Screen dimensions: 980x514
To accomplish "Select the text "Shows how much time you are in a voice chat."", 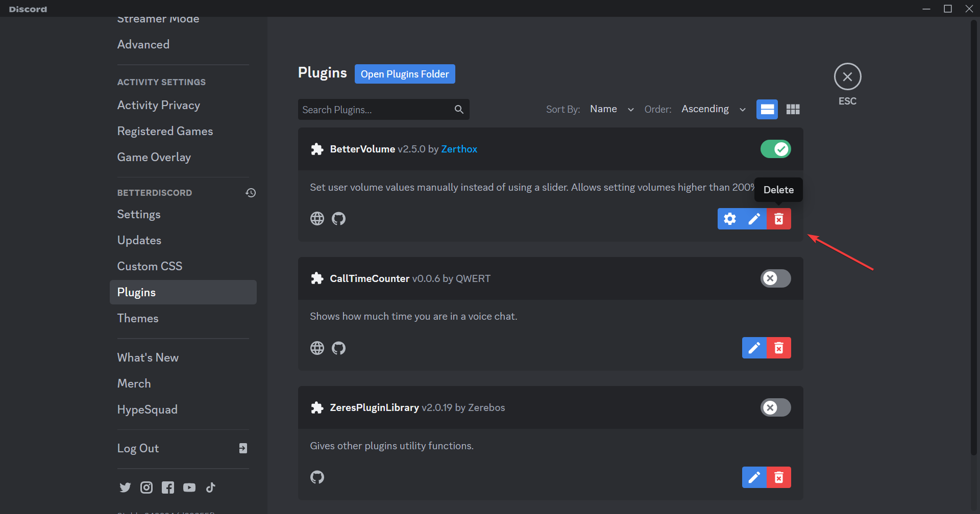I will 413,316.
